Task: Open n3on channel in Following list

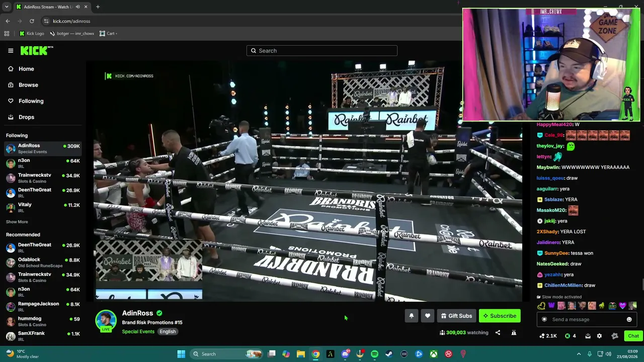Action: pyautogui.click(x=43, y=163)
